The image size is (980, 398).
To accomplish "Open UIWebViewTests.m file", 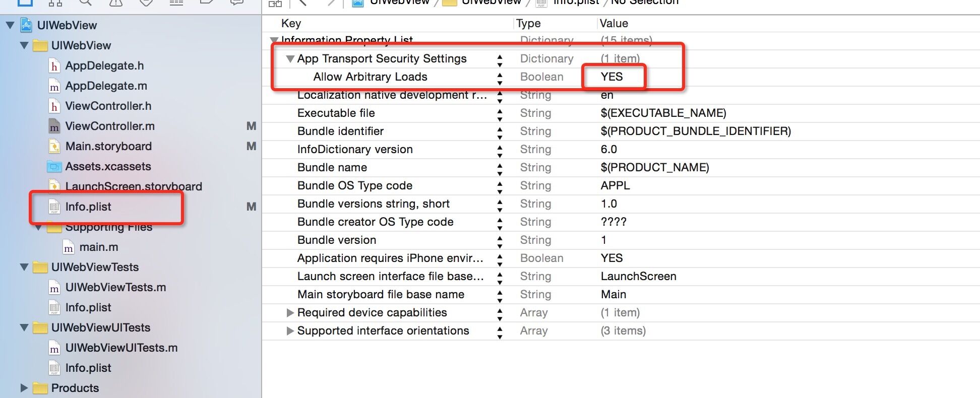I will [115, 287].
